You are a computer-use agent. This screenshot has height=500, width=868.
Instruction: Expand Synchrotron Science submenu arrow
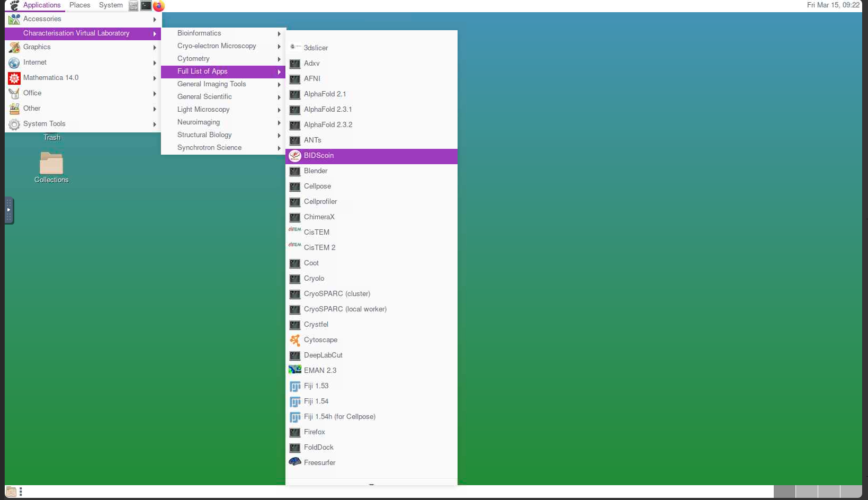279,148
